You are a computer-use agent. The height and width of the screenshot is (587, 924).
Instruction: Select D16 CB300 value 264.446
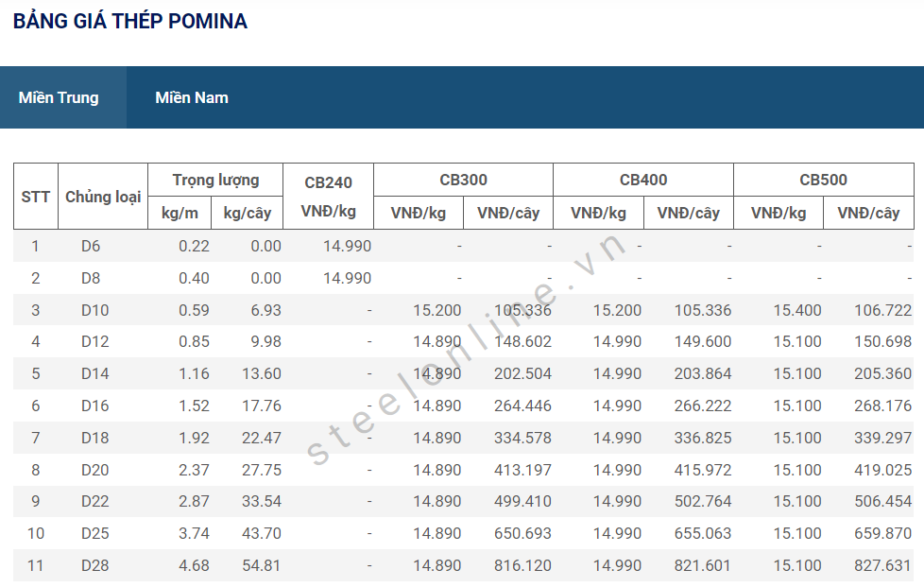click(x=522, y=406)
